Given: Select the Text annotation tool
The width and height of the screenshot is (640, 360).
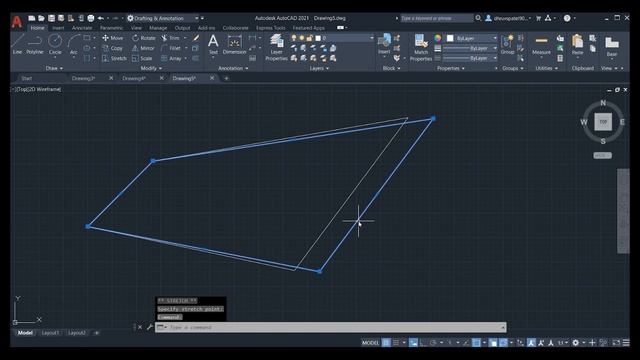Looking at the screenshot, I should pyautogui.click(x=213, y=44).
